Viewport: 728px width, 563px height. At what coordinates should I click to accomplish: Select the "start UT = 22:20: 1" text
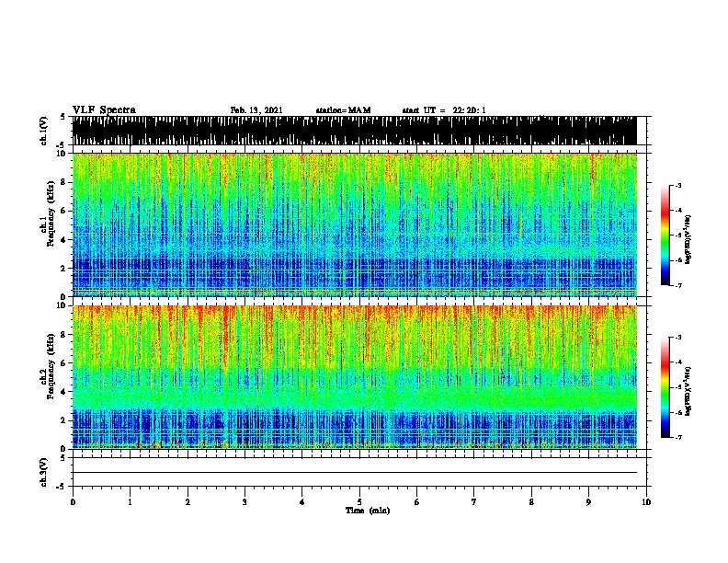[444, 110]
